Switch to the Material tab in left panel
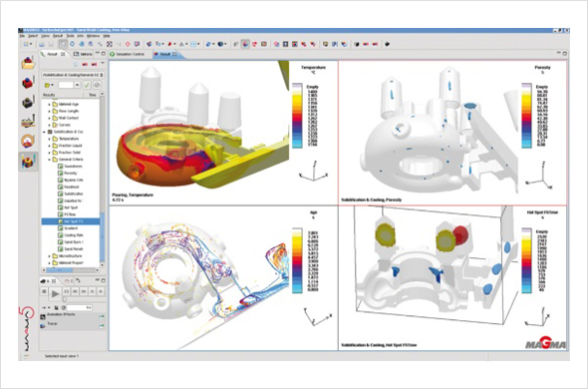Screen dimensions: 588x389 [x=83, y=54]
